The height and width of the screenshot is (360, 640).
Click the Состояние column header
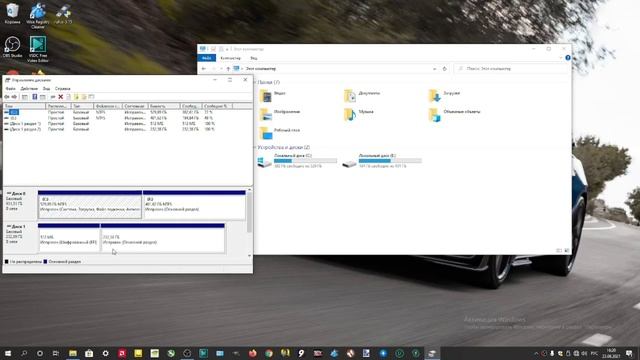click(x=135, y=106)
